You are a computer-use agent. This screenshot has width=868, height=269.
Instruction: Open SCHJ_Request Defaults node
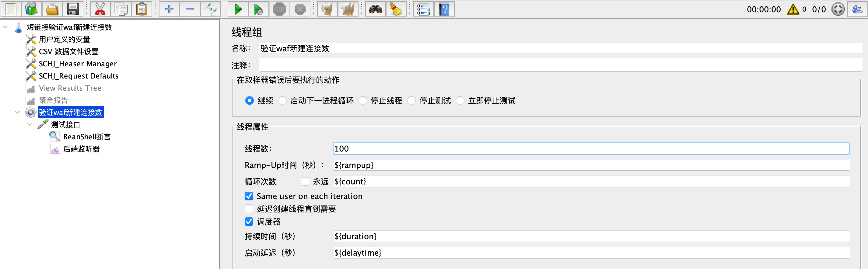click(79, 76)
